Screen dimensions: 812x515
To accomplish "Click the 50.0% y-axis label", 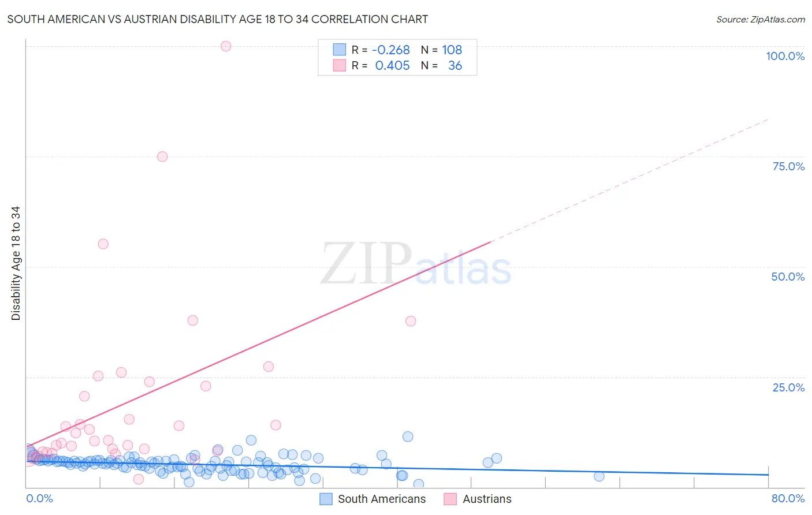I will [x=788, y=277].
